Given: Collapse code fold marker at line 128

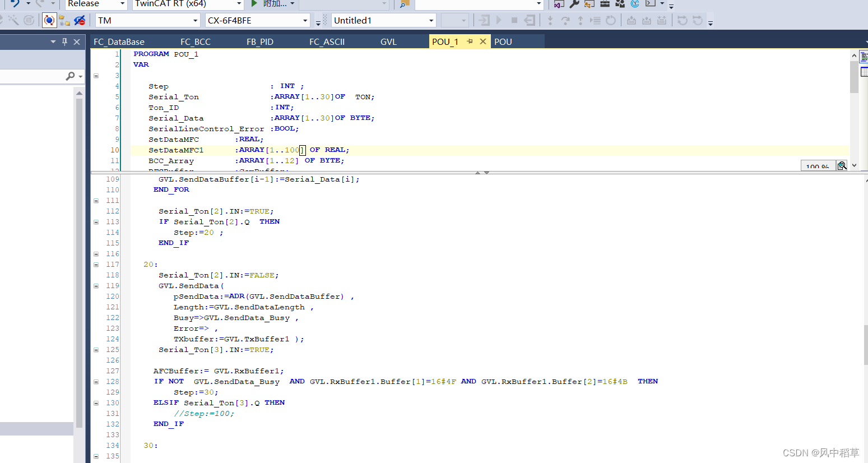Looking at the screenshot, I should [96, 382].
